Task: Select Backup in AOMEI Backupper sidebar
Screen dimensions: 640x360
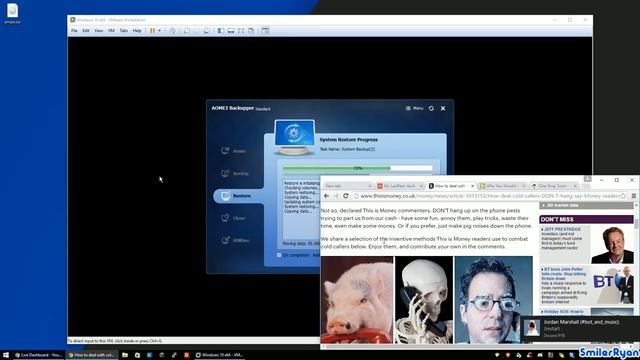Action: [235, 173]
